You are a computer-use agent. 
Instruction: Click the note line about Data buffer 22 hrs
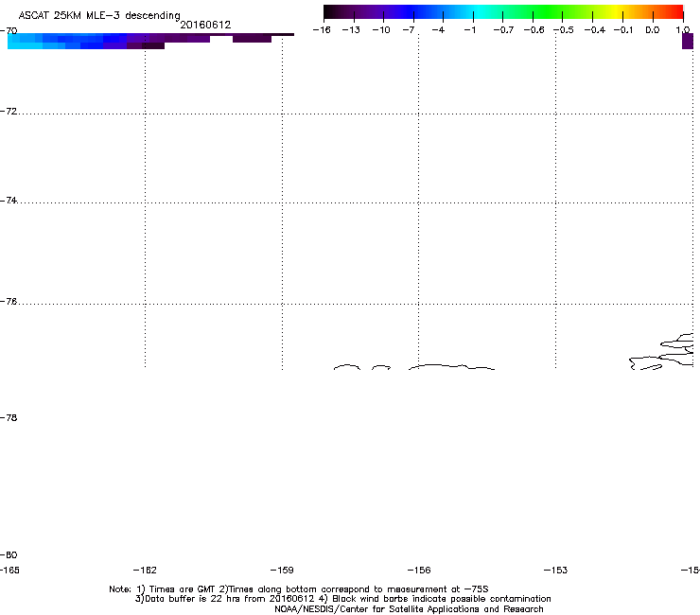(342, 599)
